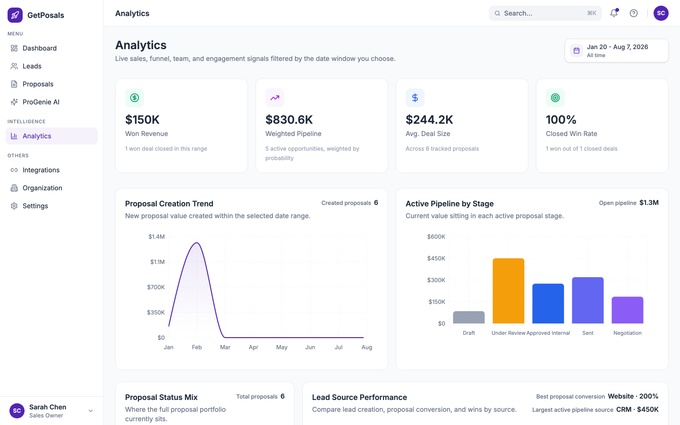Click the Integrations link icon
Image resolution: width=680 pixels, height=425 pixels.
(x=14, y=170)
